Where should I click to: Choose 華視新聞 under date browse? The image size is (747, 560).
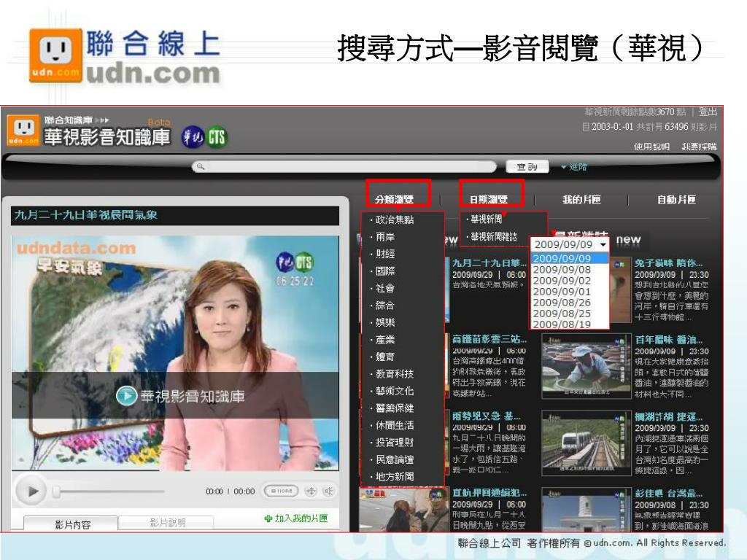(486, 219)
